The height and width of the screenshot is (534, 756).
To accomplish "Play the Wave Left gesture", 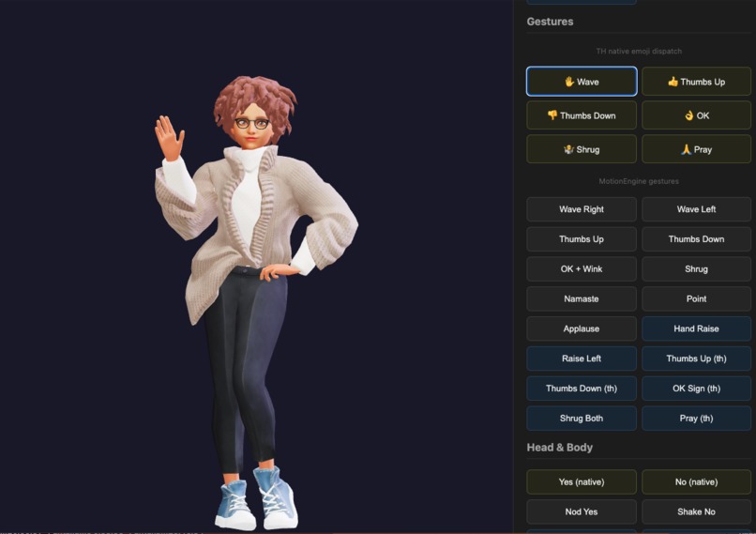I will tap(696, 209).
